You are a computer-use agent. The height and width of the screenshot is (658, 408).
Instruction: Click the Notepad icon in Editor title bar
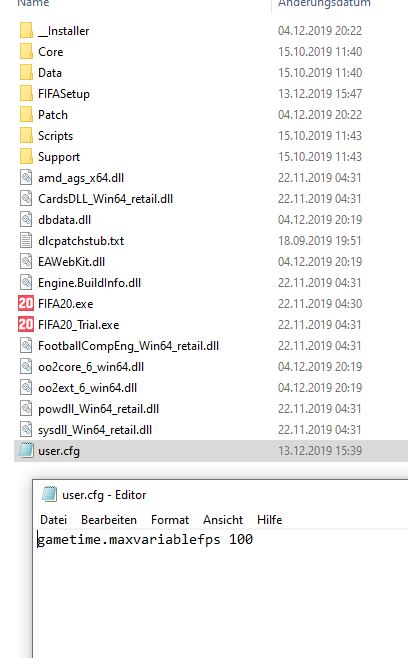point(49,494)
